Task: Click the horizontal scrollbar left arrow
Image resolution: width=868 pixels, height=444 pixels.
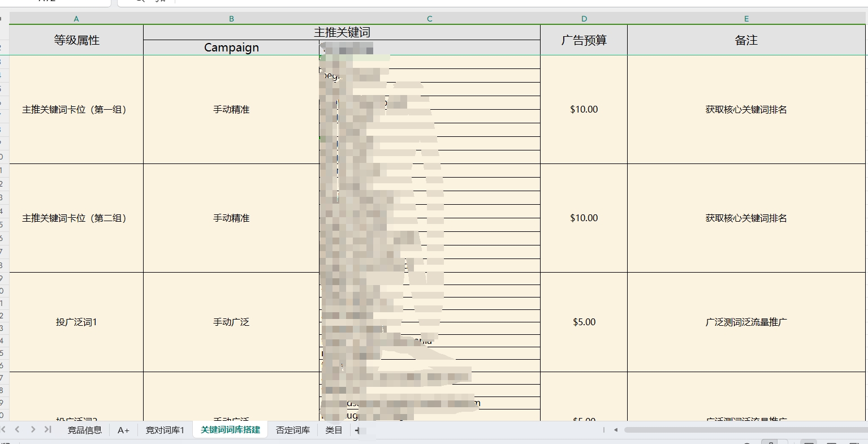Action: click(x=616, y=430)
